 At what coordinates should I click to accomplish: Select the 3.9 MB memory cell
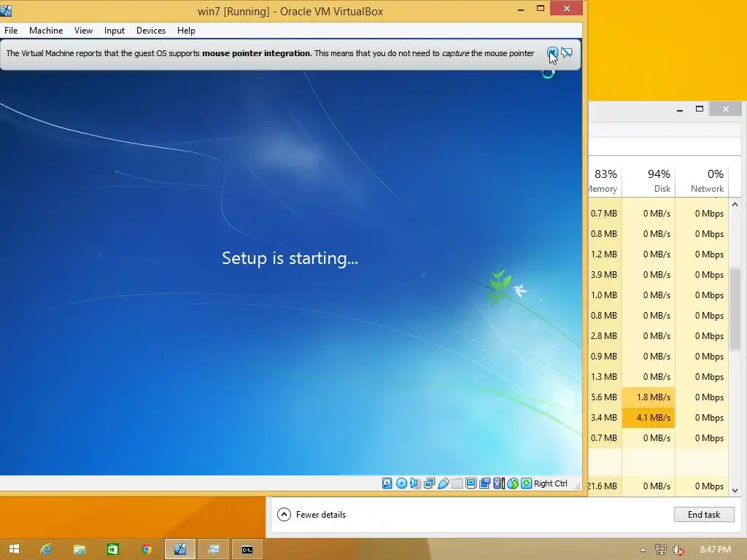click(x=605, y=275)
